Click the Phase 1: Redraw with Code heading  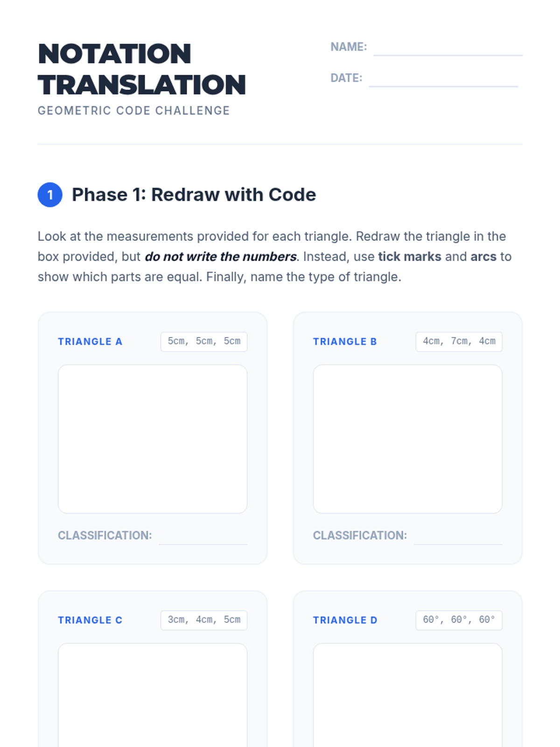(194, 195)
